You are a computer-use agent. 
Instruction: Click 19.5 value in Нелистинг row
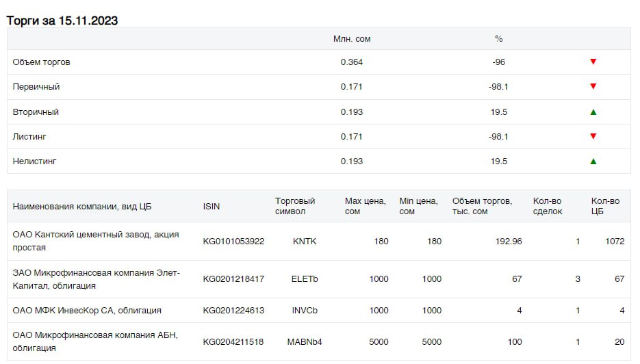499,161
